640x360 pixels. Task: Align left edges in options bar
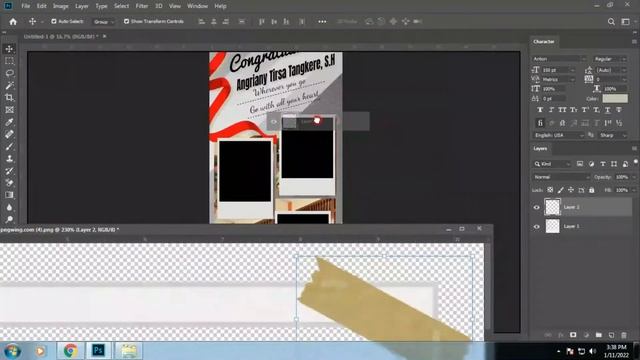pyautogui.click(x=201, y=22)
